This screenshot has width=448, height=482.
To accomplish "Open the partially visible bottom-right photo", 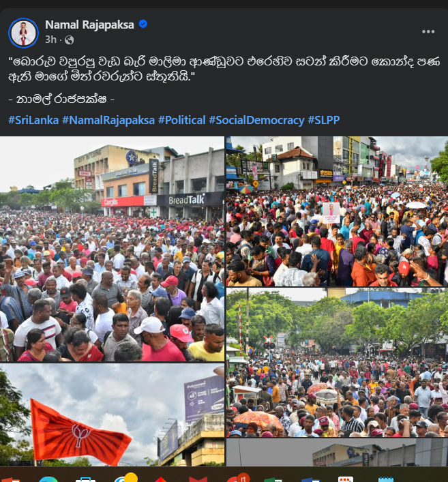I will [x=338, y=453].
